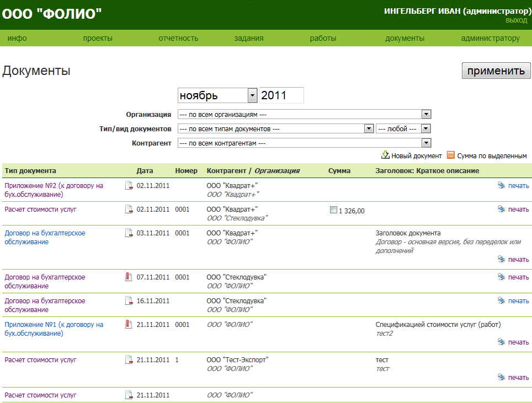Click the Заголовок: Краткое описание column header
Screen dimensions: 532x403
427,170
